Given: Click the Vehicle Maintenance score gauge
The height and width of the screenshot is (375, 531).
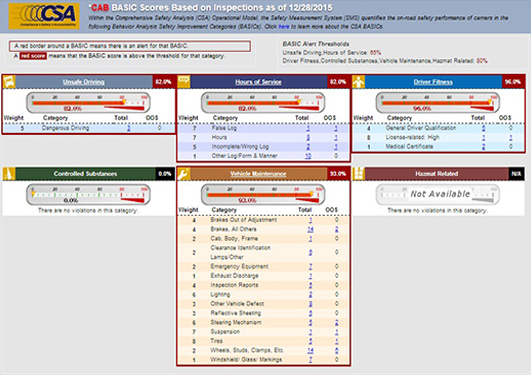Looking at the screenshot, I should tap(263, 194).
